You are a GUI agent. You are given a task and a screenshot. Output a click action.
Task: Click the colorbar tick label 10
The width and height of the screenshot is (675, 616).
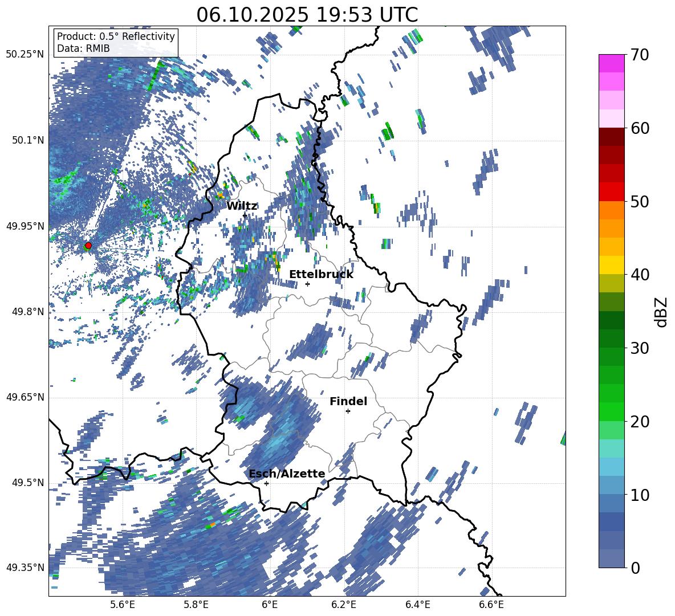(640, 495)
